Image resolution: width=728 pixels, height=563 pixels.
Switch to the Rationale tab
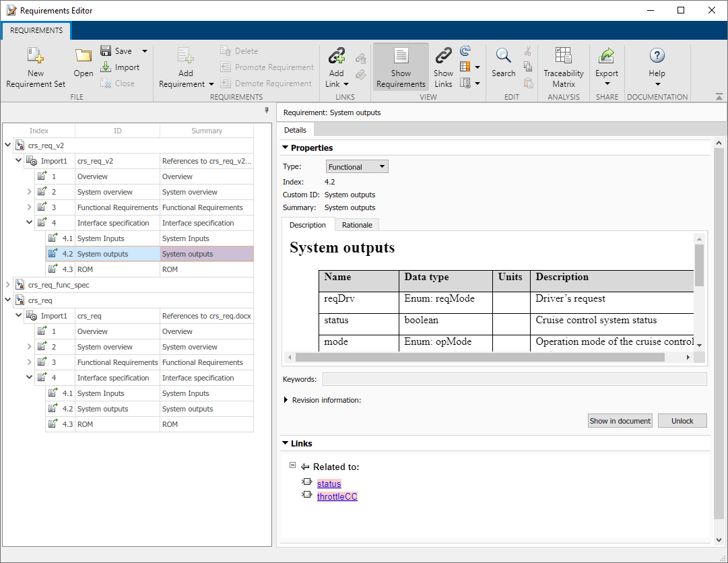pos(357,225)
